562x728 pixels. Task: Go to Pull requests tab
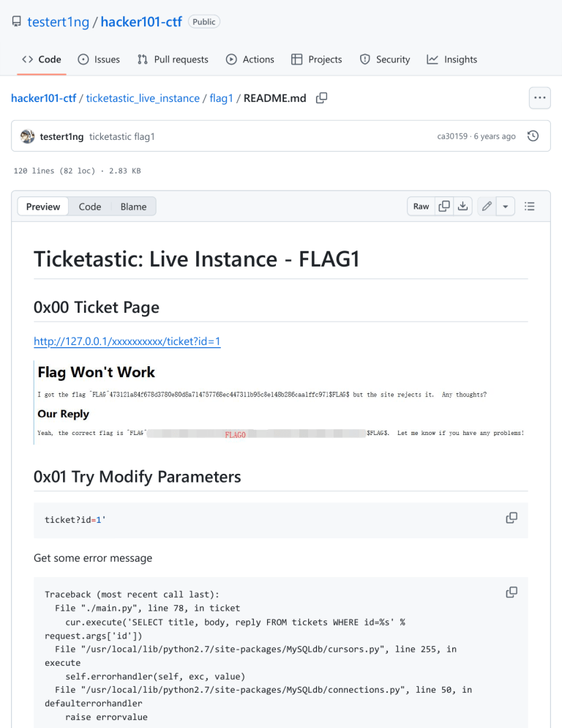point(173,59)
